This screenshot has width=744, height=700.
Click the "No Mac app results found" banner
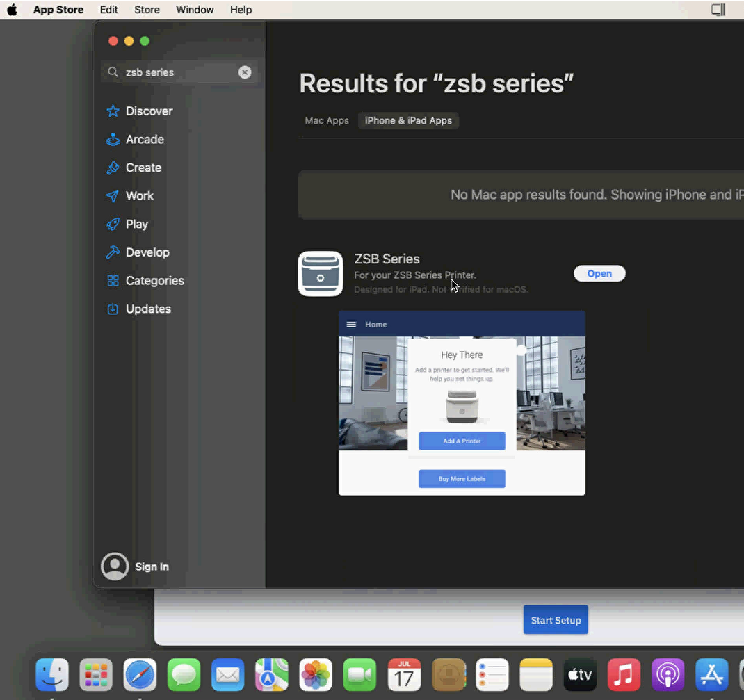[x=521, y=195]
